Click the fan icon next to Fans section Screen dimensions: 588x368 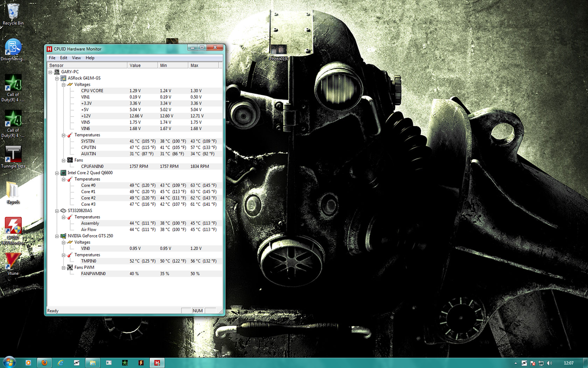tap(70, 160)
